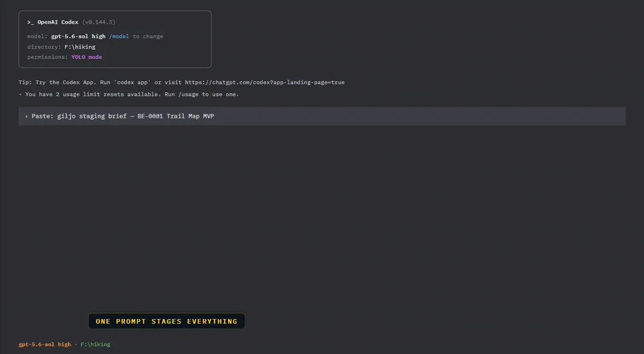Viewport: 644px width, 354px height.
Task: Click the orange "gpt-5.6-sol high" in the status line
Action: pyautogui.click(x=45, y=344)
